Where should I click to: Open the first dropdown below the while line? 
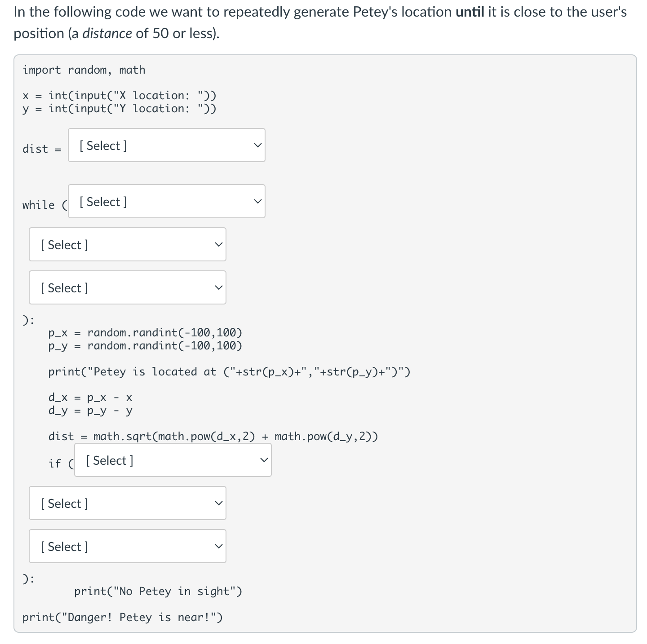point(127,244)
